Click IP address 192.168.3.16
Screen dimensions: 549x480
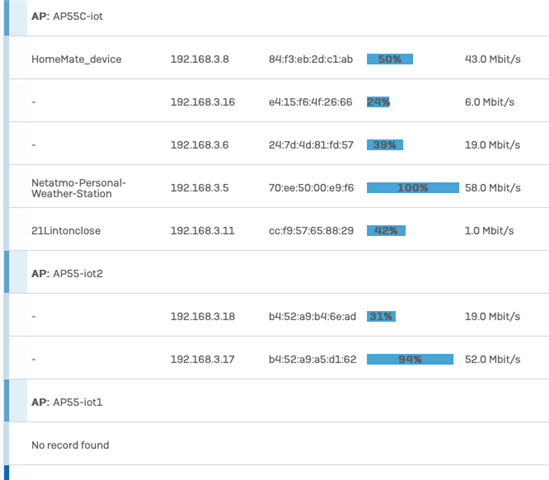(203, 102)
